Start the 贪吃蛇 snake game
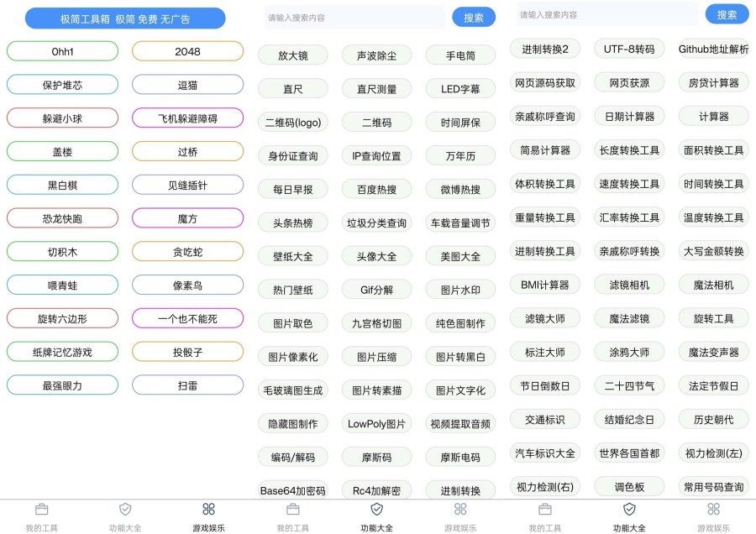Viewport: 756px width, 534px height. [187, 252]
